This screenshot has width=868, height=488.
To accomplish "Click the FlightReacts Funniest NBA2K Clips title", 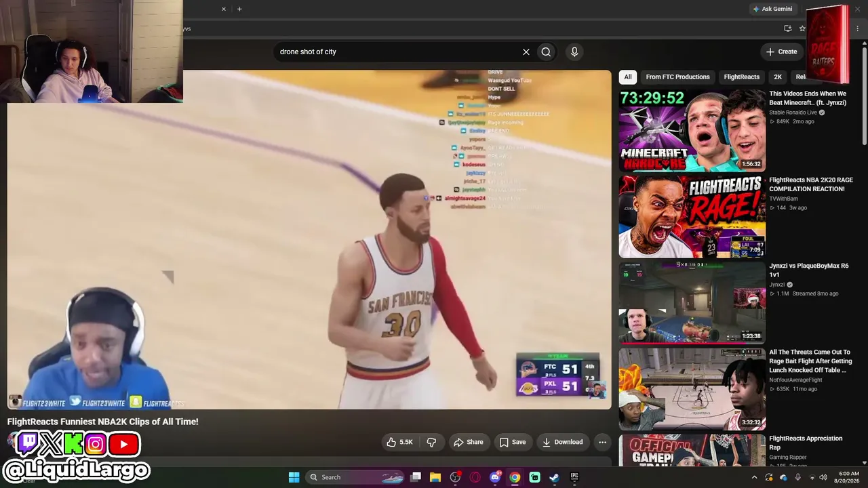I will [103, 422].
